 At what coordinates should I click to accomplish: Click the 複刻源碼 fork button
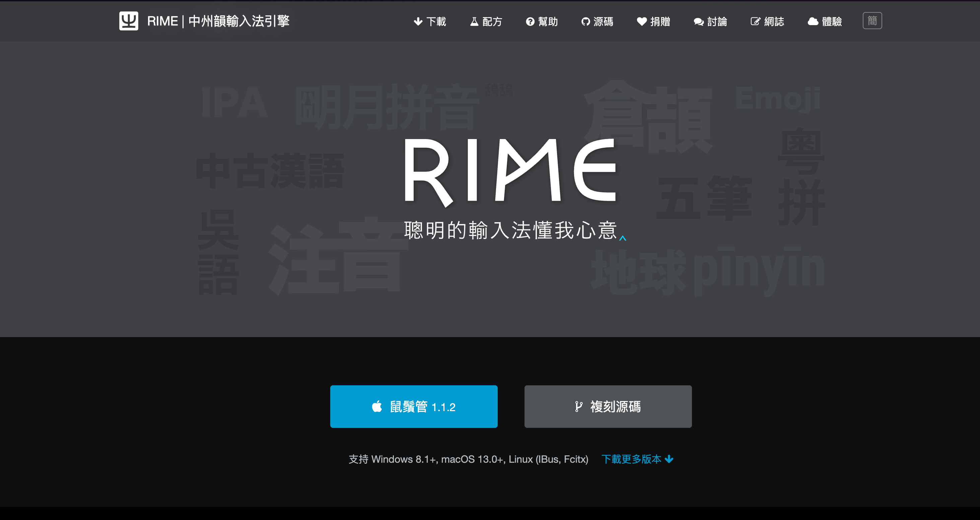click(608, 406)
